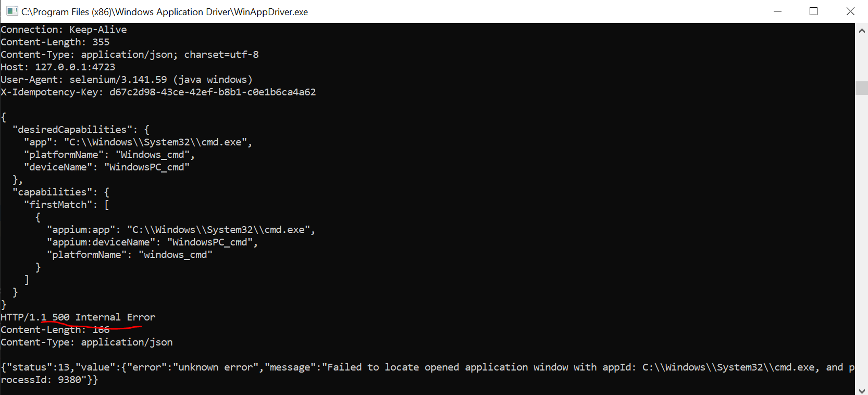Close the WinAppDriver console window
This screenshot has width=868, height=395.
[850, 11]
